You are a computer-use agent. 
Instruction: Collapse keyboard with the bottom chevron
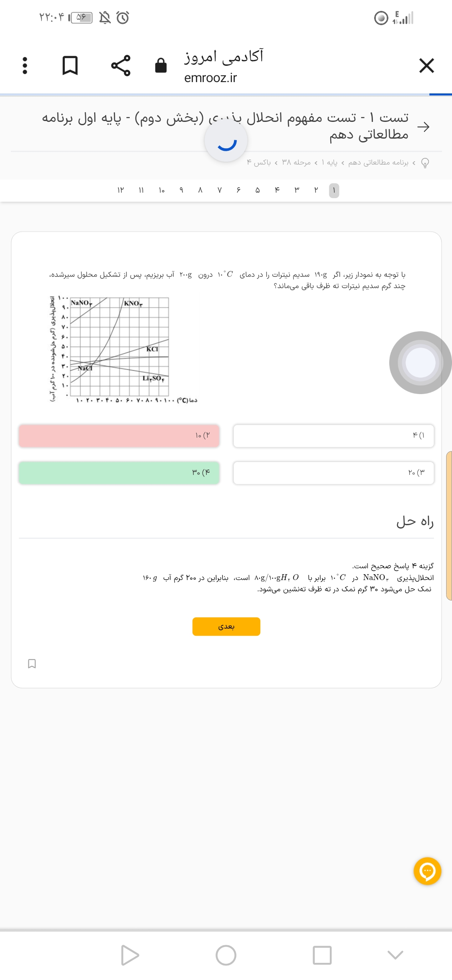coord(395,955)
